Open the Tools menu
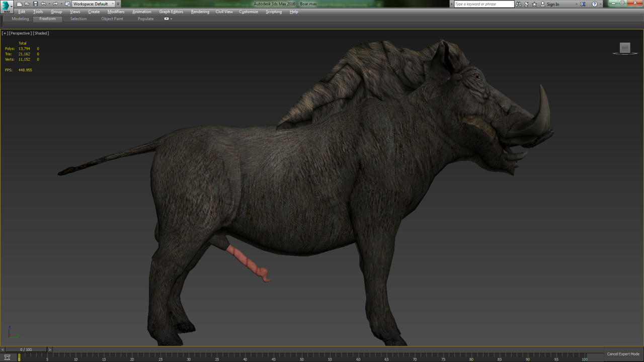The image size is (644, 362). (x=38, y=12)
